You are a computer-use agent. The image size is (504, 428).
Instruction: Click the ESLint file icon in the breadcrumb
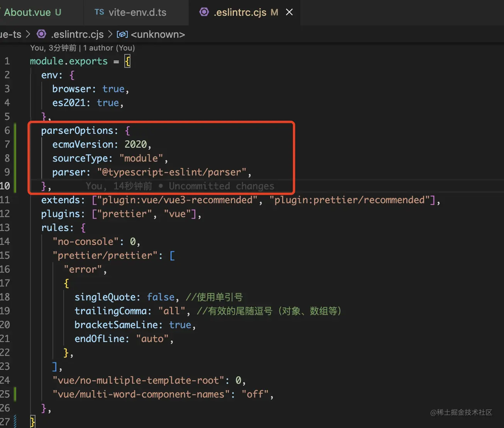(x=41, y=34)
